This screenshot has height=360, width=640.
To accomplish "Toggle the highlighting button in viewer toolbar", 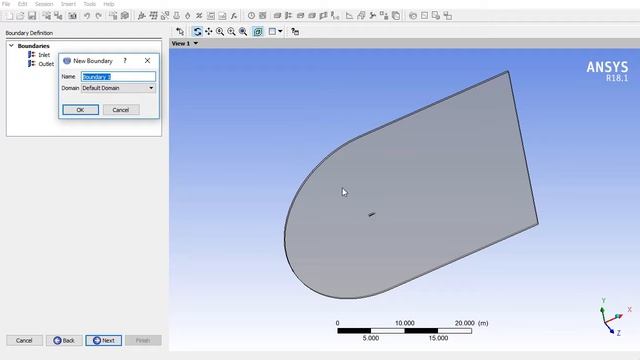I will pos(258,31).
